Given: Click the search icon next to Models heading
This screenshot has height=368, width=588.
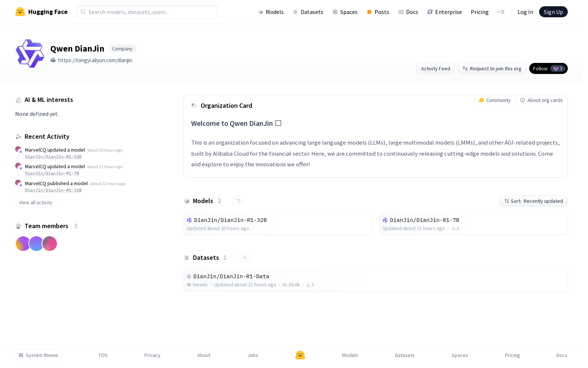Looking at the screenshot, I should pyautogui.click(x=239, y=201).
